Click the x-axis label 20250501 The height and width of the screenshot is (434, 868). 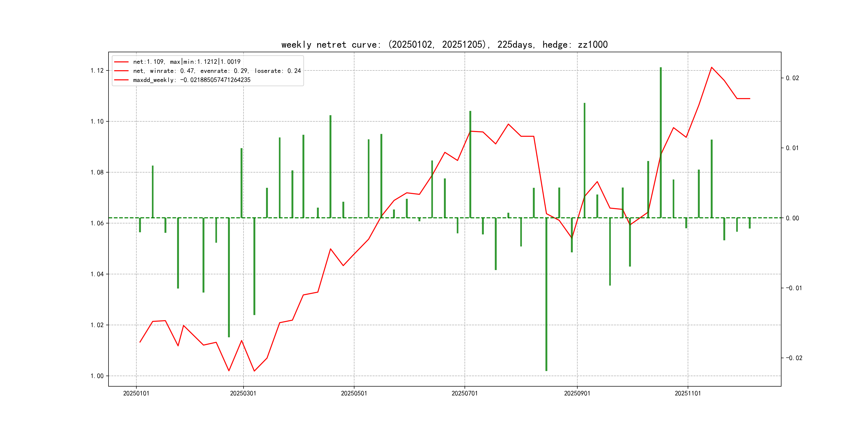pos(354,393)
